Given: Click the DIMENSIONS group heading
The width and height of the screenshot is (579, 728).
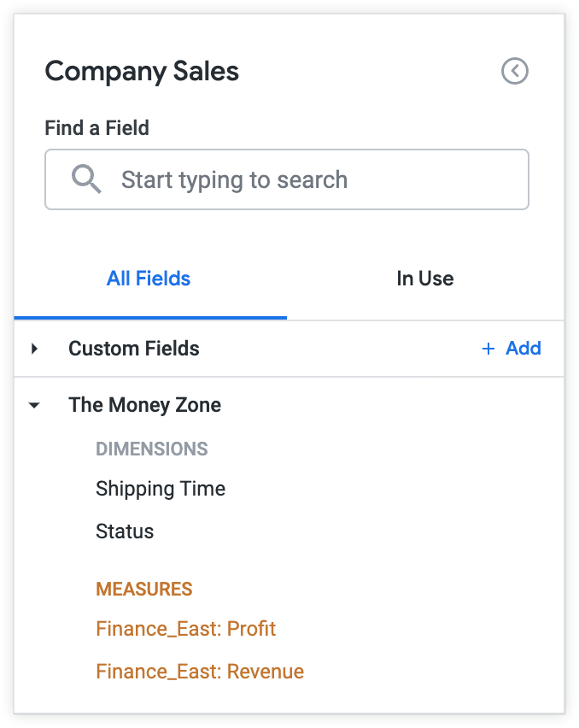Looking at the screenshot, I should 152,449.
